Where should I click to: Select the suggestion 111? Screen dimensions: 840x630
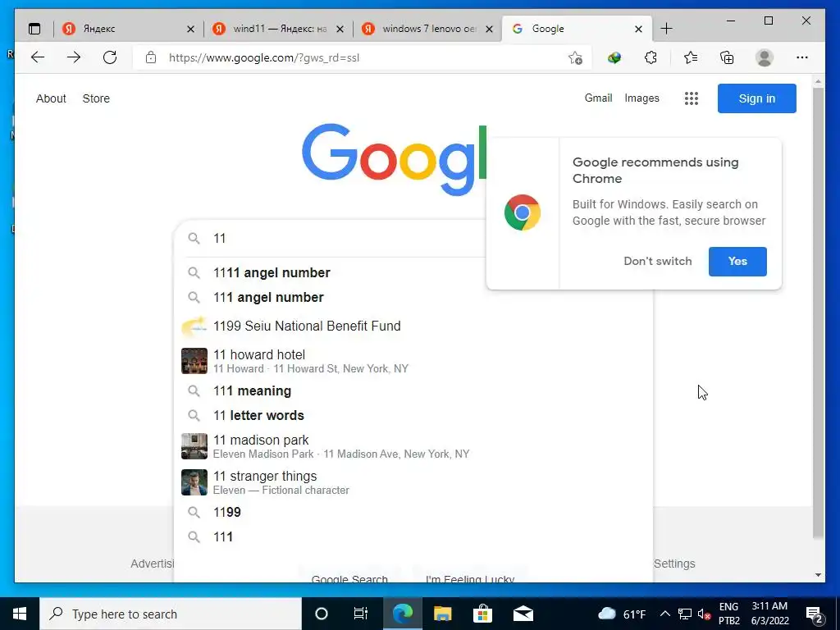pyautogui.click(x=413, y=536)
